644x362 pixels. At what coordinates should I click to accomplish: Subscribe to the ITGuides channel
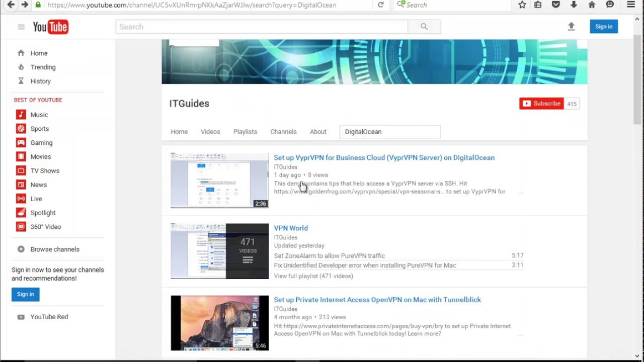pyautogui.click(x=541, y=104)
